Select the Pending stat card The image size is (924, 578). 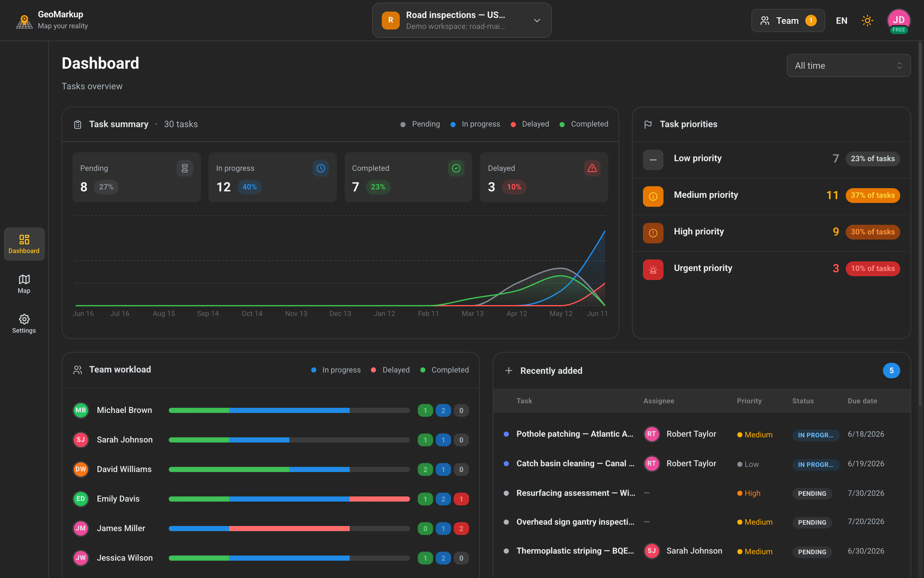click(x=137, y=177)
